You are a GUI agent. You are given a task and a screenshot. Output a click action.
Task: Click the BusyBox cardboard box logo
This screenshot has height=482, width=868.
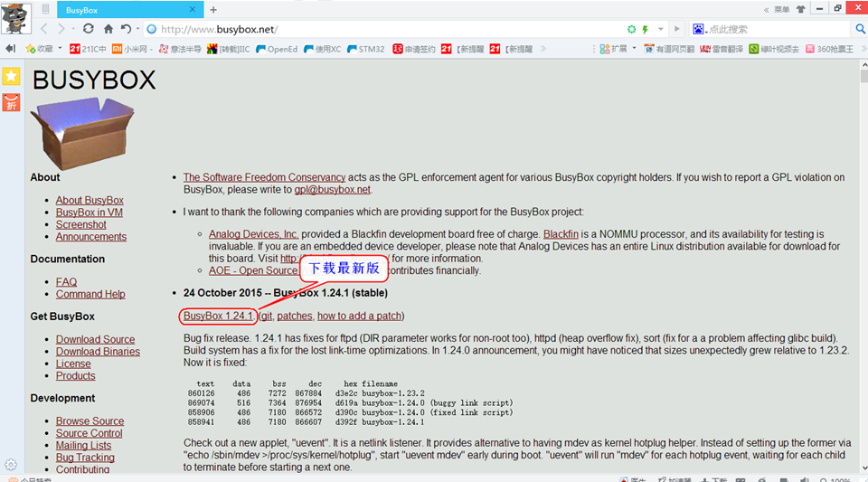pos(82,133)
